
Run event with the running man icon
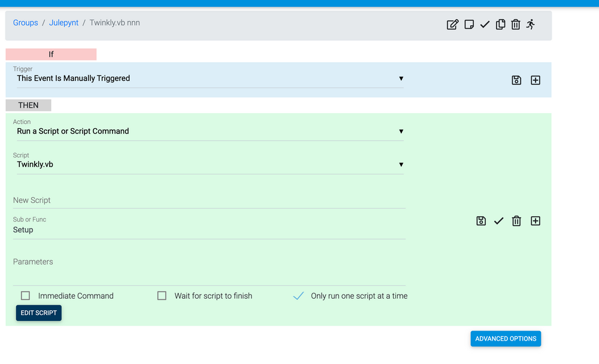click(x=531, y=25)
